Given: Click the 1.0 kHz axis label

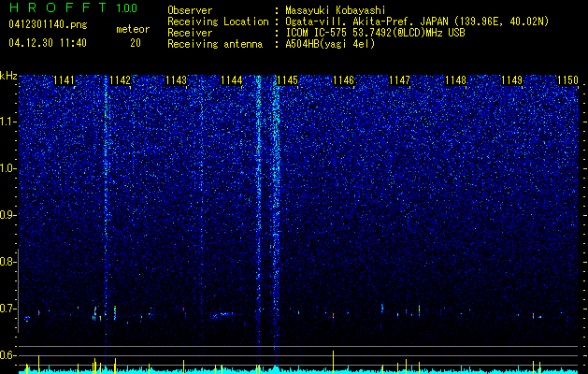Looking at the screenshot, I should click(x=7, y=168).
